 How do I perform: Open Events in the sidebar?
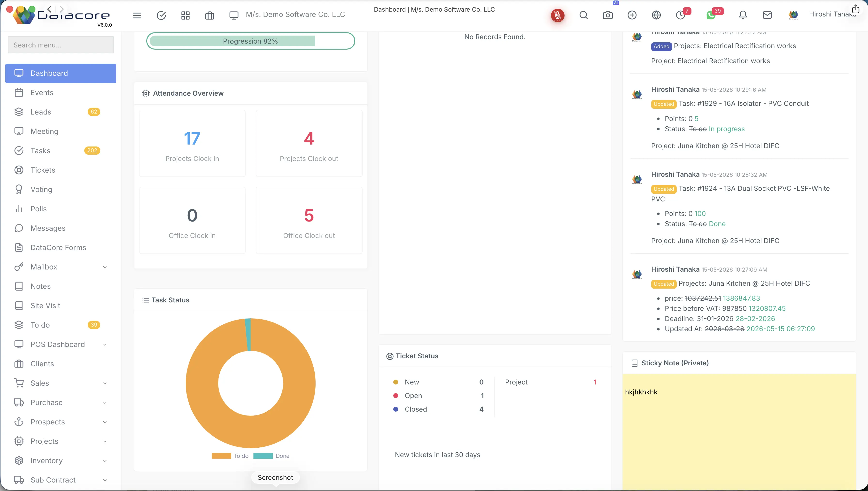[x=61, y=92]
